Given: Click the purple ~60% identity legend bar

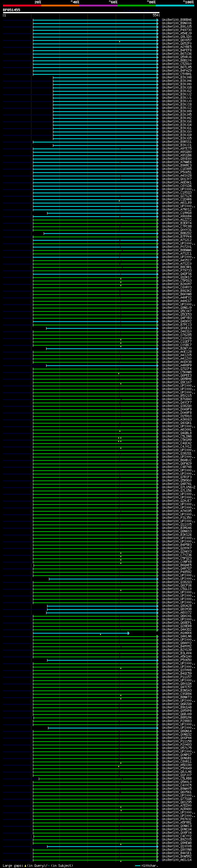Looking at the screenshot, I should (x=99, y=6).
